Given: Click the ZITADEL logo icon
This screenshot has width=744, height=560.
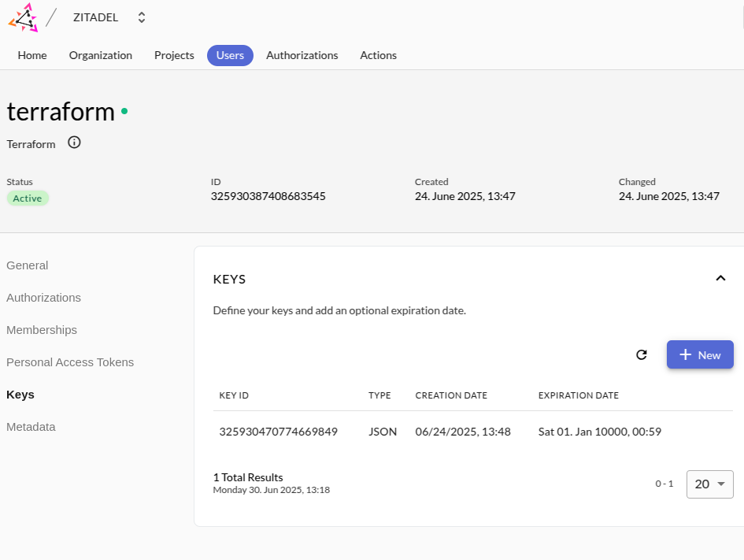Looking at the screenshot, I should pyautogui.click(x=23, y=17).
